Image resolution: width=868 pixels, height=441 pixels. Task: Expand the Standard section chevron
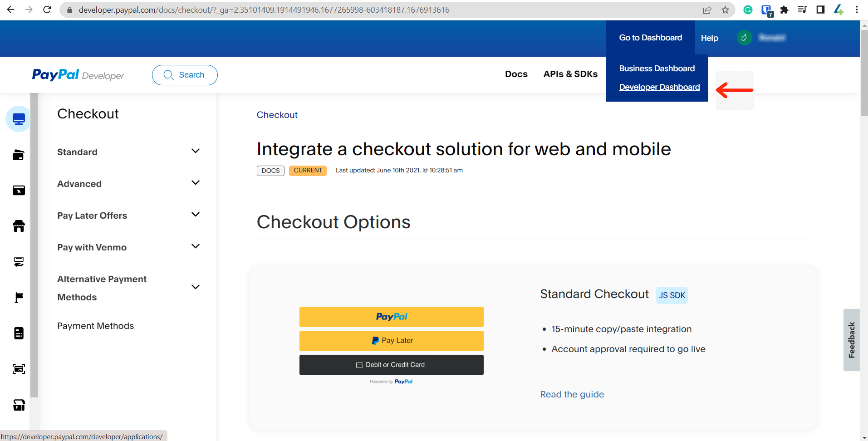[196, 151]
